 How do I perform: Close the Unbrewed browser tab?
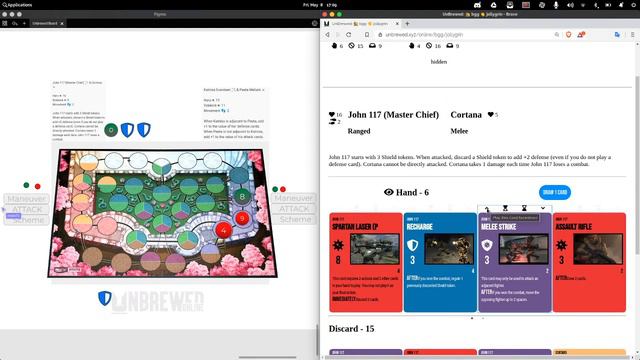[397, 24]
